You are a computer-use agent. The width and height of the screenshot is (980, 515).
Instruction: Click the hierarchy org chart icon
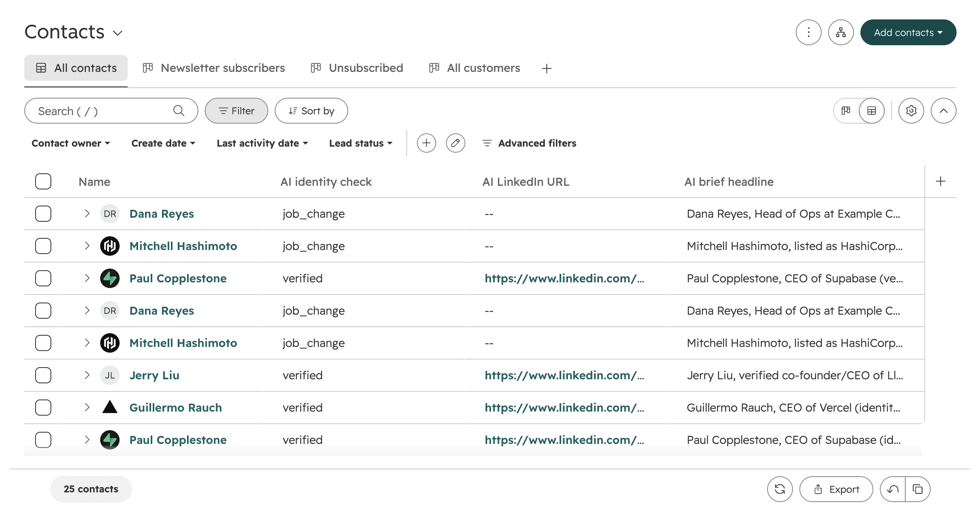[x=841, y=32]
